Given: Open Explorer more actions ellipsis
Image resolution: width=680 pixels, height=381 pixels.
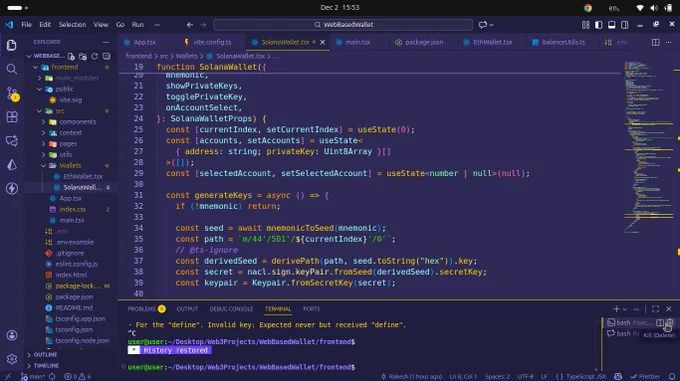Looking at the screenshot, I should click(x=106, y=42).
